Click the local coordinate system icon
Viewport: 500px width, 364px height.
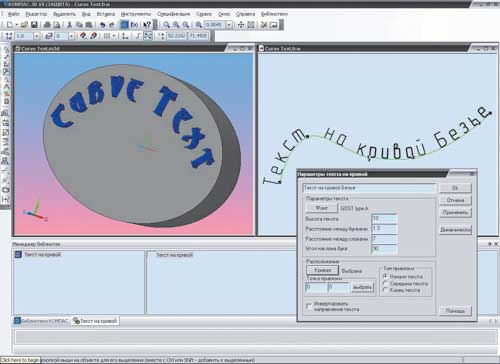tap(125, 35)
